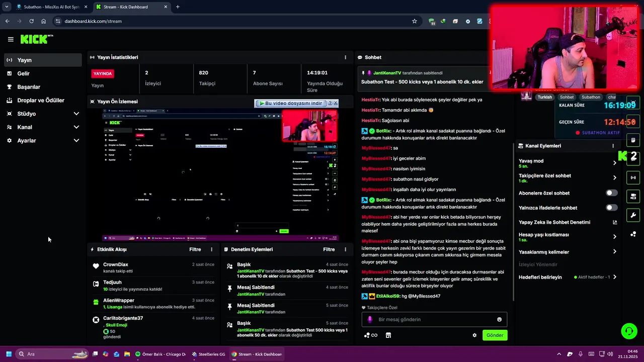Open Yavaş mod settings

coord(567,163)
